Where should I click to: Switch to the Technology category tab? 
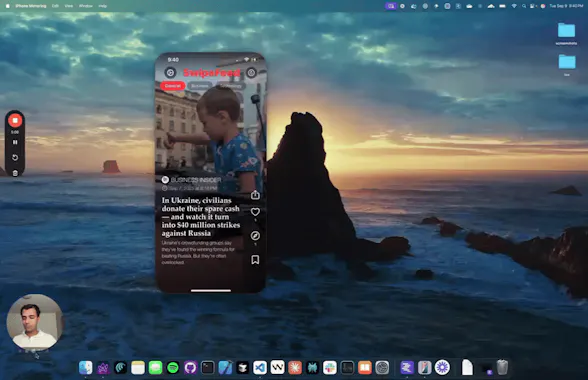click(x=230, y=86)
